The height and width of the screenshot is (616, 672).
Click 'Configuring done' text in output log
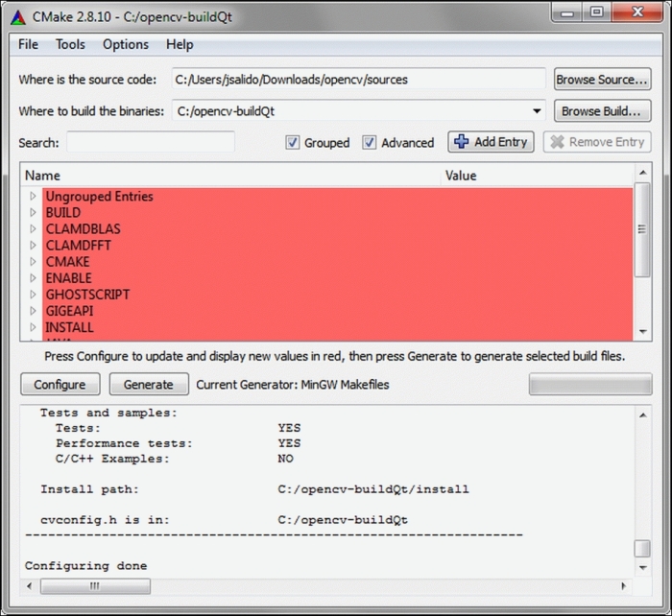point(85,566)
